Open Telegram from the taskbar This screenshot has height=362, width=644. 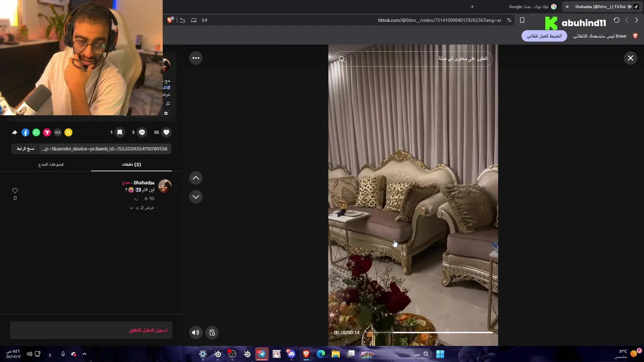(x=262, y=354)
